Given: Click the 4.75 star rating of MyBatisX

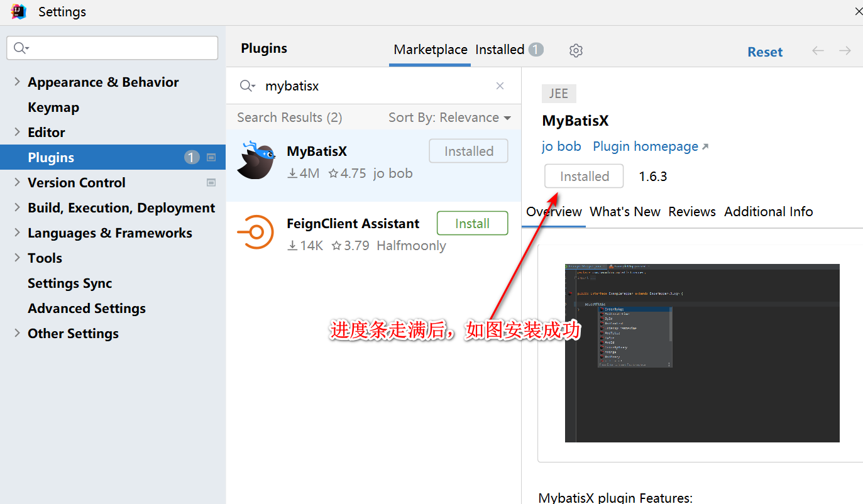Looking at the screenshot, I should pyautogui.click(x=347, y=173).
